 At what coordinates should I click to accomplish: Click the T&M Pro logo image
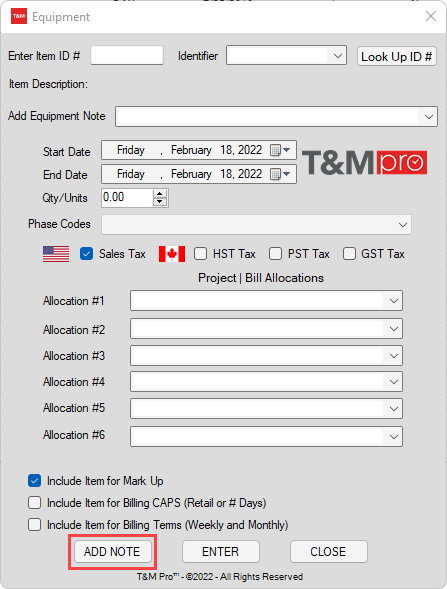(364, 163)
